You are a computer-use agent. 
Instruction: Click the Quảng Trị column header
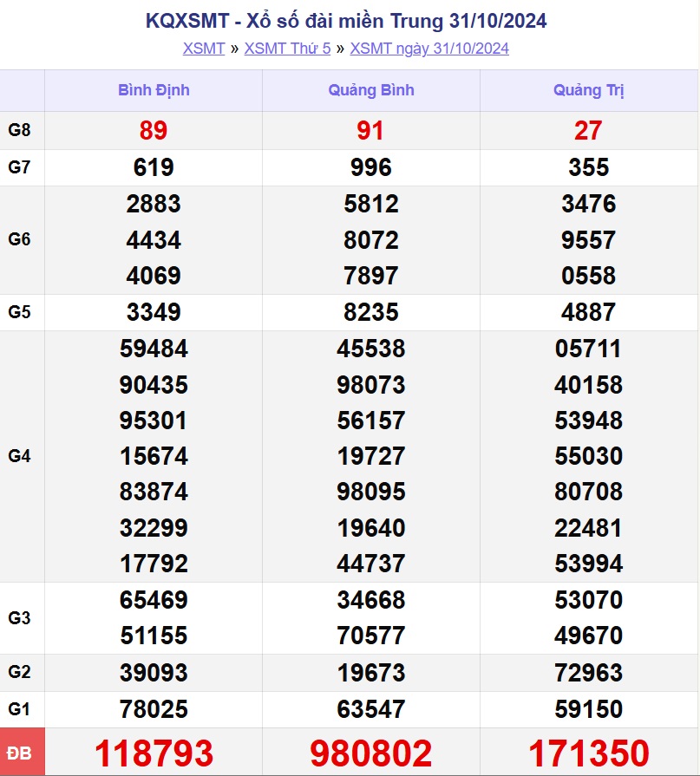[589, 90]
